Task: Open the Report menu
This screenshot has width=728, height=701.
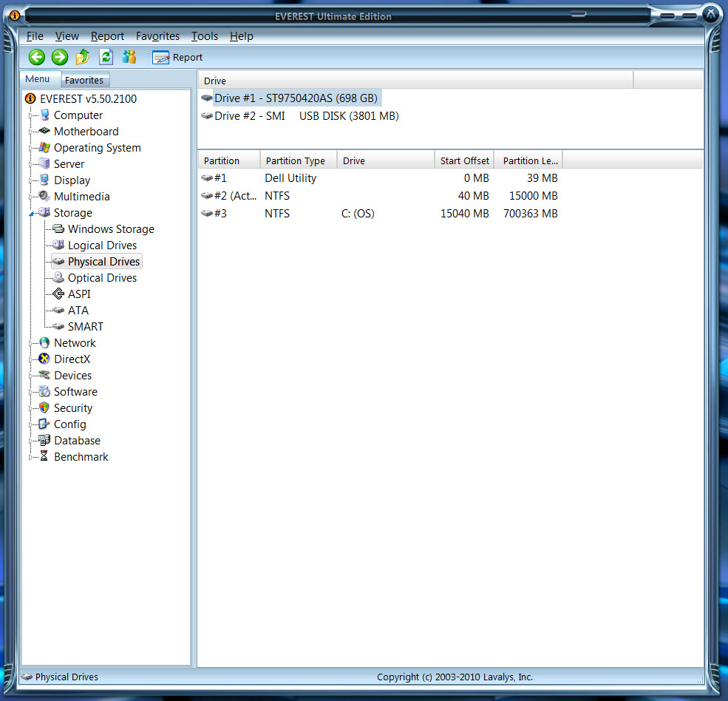Action: point(107,36)
